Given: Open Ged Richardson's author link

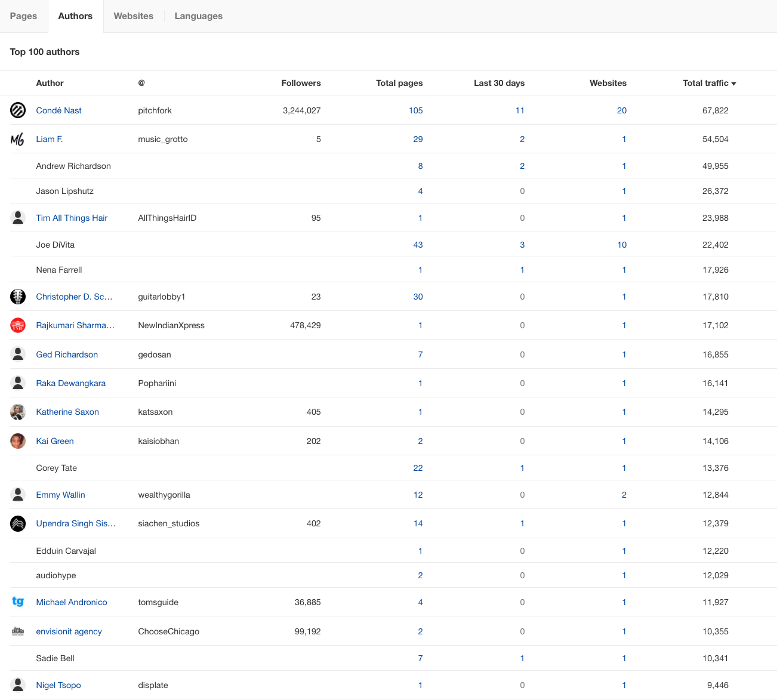Looking at the screenshot, I should pyautogui.click(x=67, y=354).
